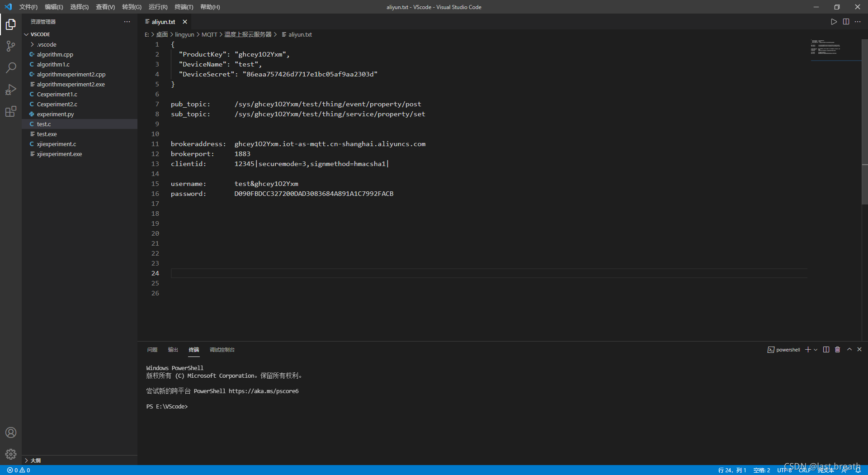The width and height of the screenshot is (868, 475).
Task: Open 文件(F) menu
Action: pyautogui.click(x=28, y=7)
